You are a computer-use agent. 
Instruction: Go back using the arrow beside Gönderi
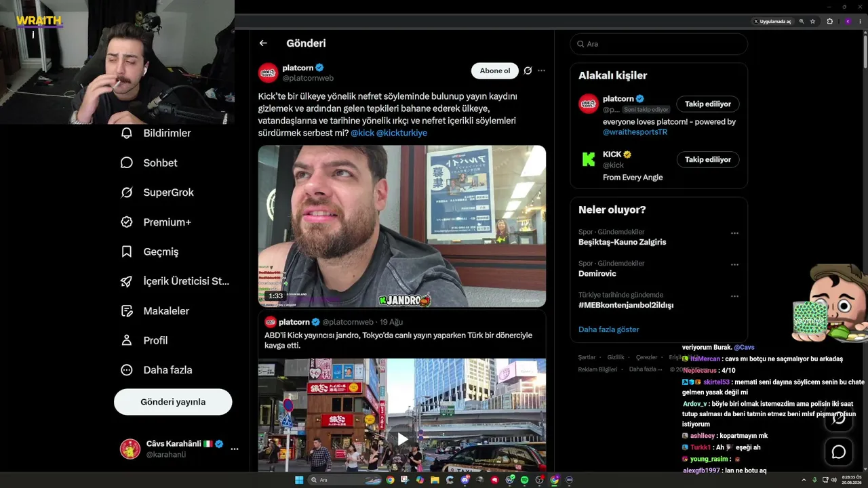(x=263, y=43)
